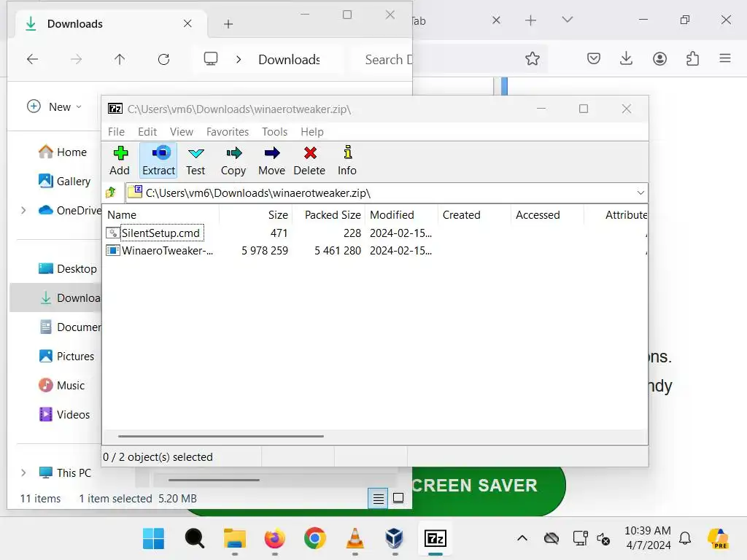Click the Downloads breadcrumb in Explorer
This screenshot has height=560, width=747.
click(x=289, y=60)
